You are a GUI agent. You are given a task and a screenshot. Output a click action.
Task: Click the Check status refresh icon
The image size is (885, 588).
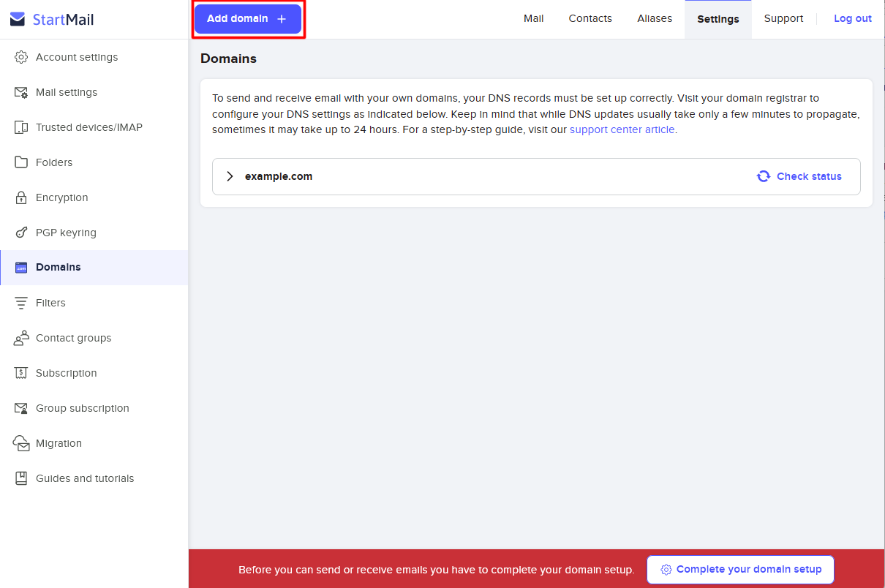click(763, 176)
